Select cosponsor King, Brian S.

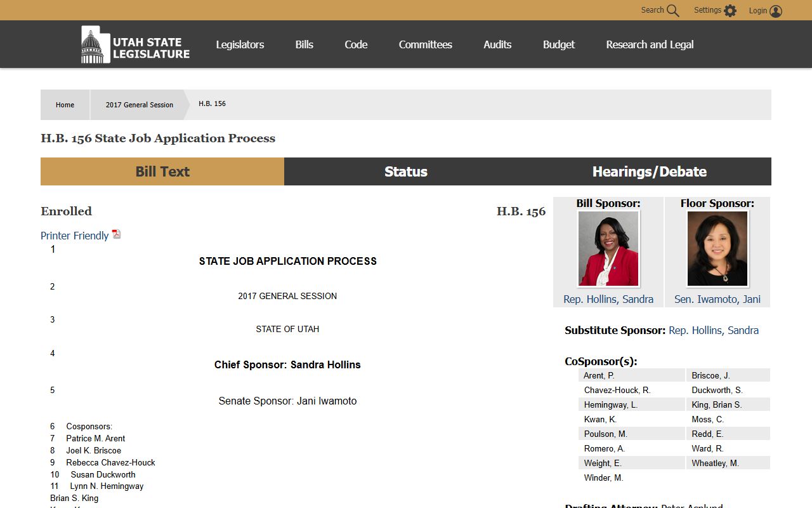(x=716, y=404)
